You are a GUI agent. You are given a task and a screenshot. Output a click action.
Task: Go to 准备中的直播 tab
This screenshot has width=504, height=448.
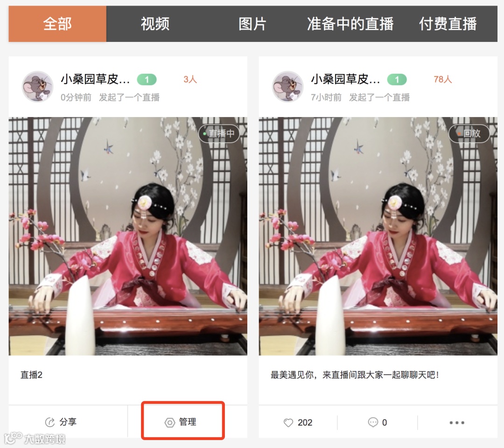[x=350, y=24]
